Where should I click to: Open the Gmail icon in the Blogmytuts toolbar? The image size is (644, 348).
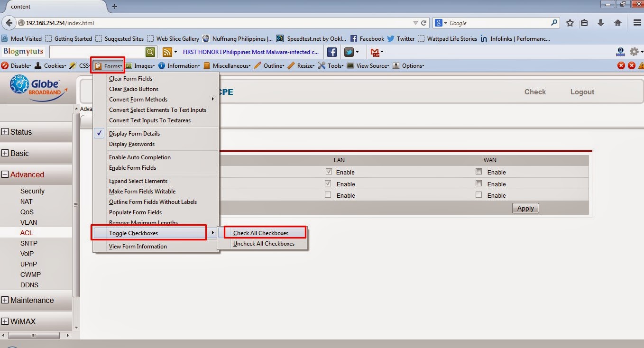(375, 52)
